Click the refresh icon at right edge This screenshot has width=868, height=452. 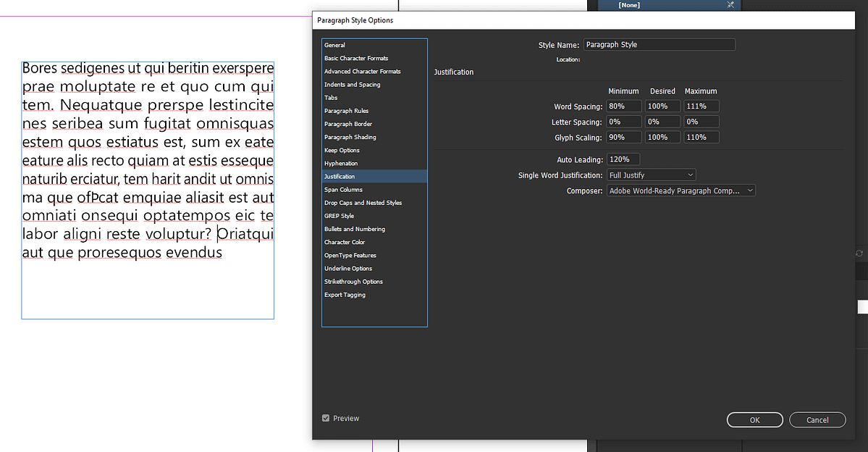click(x=859, y=254)
